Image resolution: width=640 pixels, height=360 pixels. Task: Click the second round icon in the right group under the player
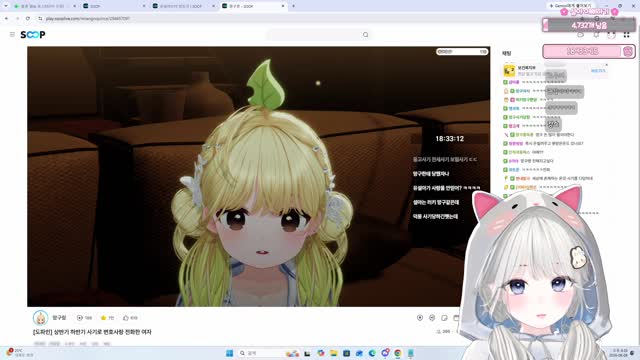coord(432,318)
